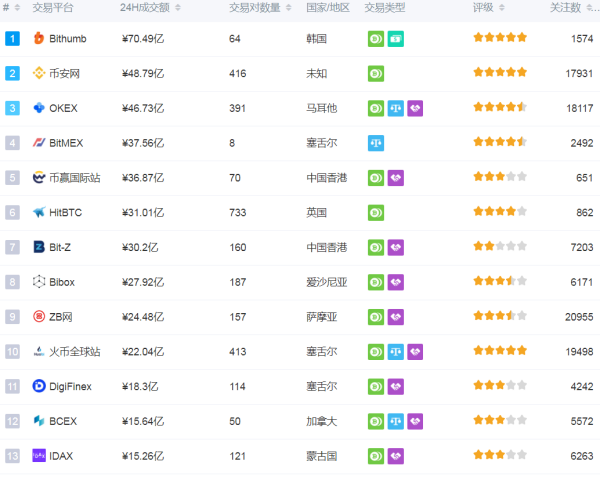Click the 币赢国际站 logo icon
Viewport: 600px width, 480px height.
(x=39, y=178)
